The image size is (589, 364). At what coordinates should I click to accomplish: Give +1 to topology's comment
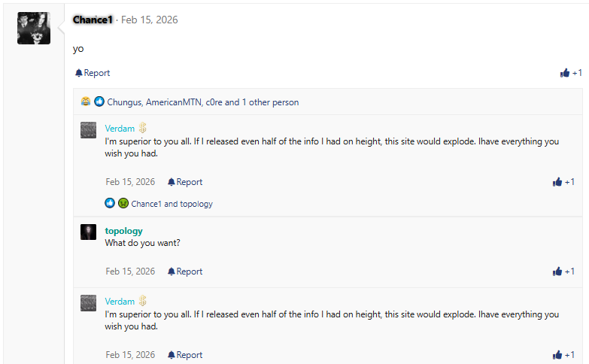coord(563,271)
